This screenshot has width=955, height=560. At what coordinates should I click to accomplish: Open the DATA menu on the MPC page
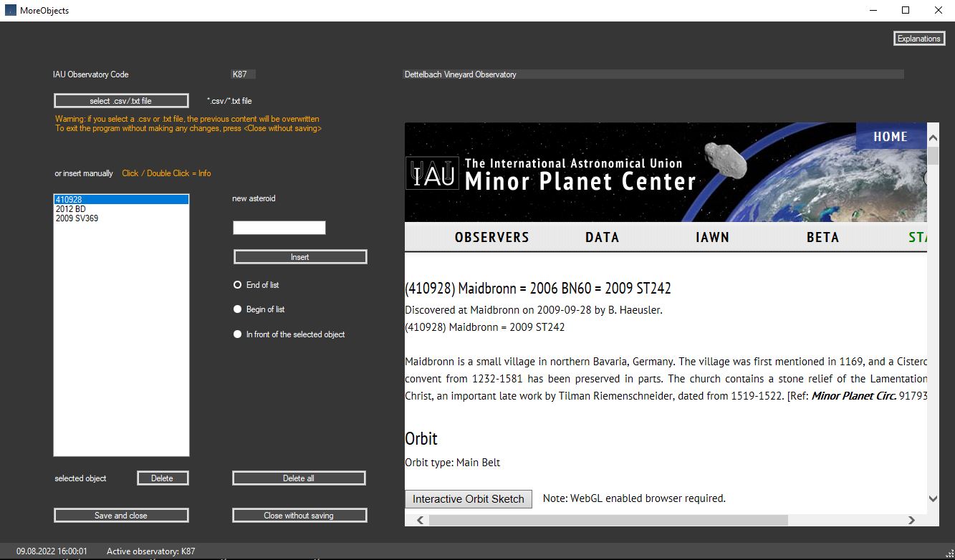click(x=602, y=237)
